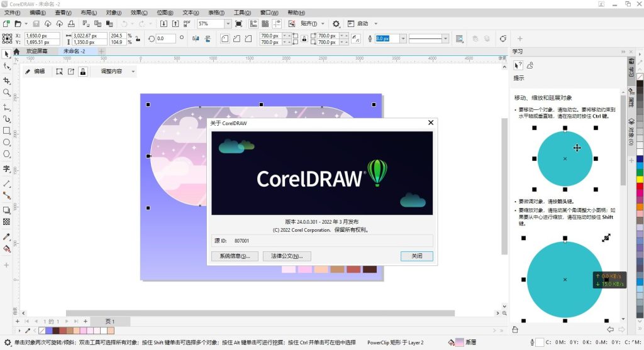
Task: Pick the blue-violet swatch in document palette
Action: [x=49, y=331]
